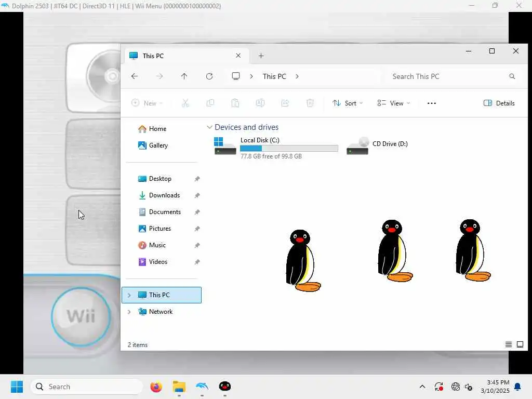
Task: Expand the This PC tree node
Action: click(x=129, y=295)
